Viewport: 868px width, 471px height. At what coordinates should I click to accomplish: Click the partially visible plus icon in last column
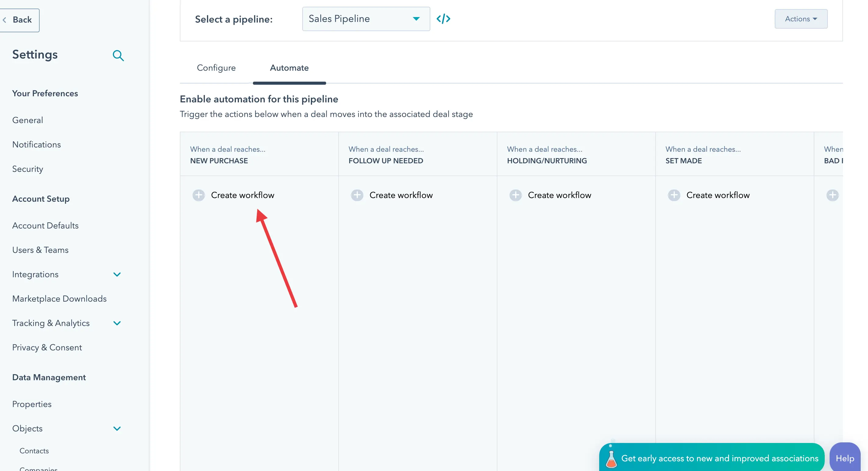(x=832, y=195)
